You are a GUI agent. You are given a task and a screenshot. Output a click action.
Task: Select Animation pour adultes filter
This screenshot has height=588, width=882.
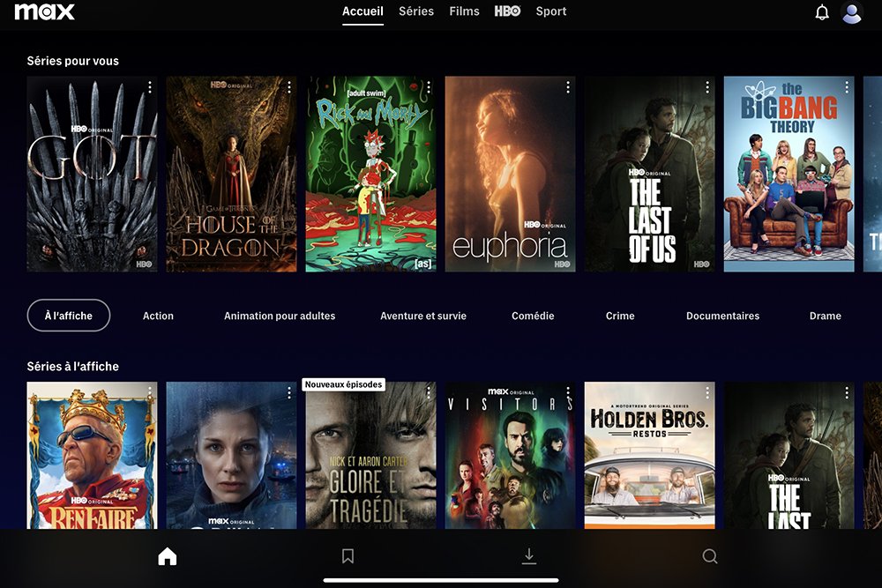coord(280,316)
